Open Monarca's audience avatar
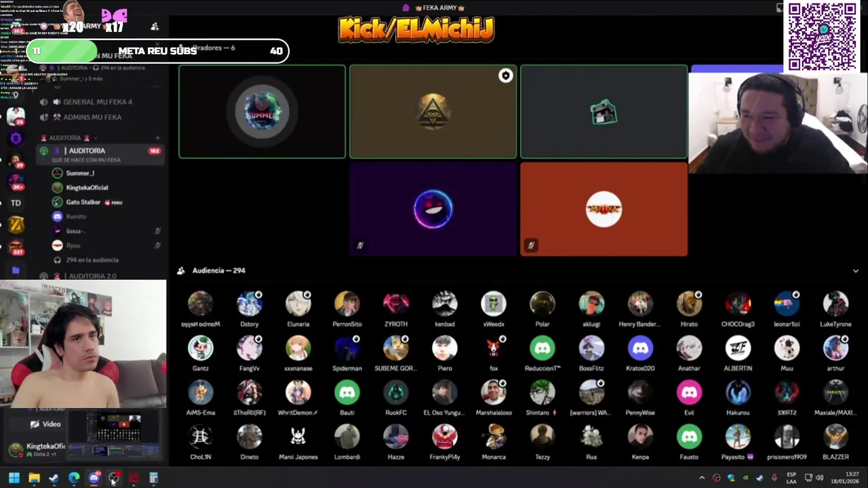868x488 pixels. point(494,436)
